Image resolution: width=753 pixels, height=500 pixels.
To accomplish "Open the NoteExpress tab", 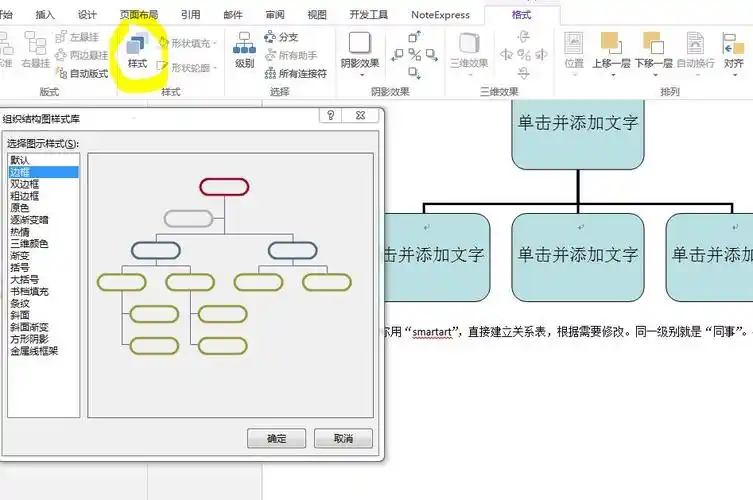I will [x=440, y=15].
